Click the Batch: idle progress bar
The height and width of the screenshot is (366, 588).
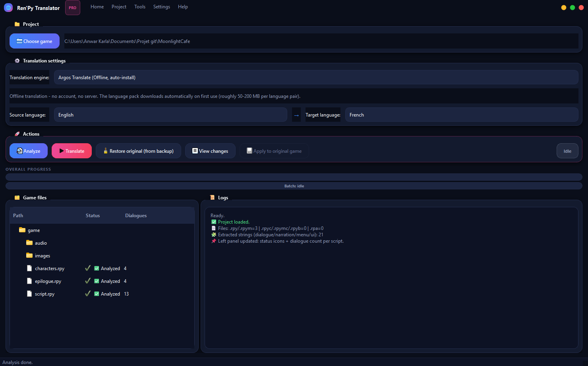pos(294,186)
